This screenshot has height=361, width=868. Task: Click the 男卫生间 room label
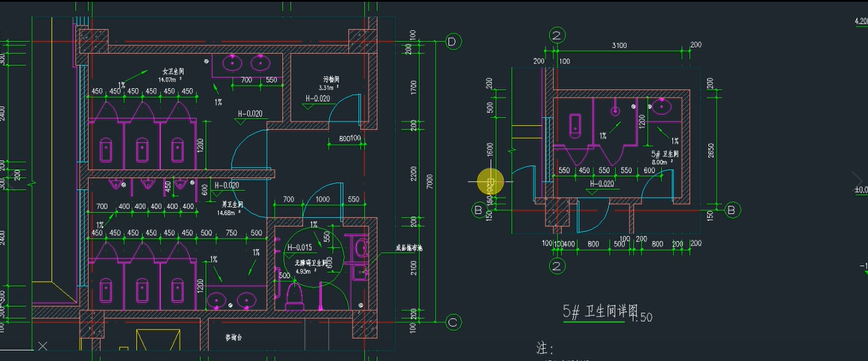(233, 205)
